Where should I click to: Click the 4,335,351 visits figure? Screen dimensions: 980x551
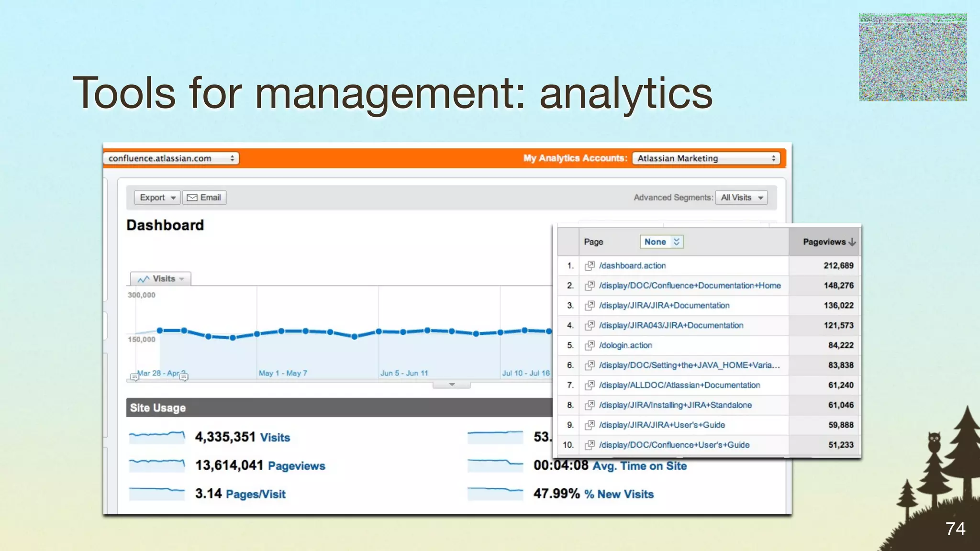pyautogui.click(x=225, y=437)
